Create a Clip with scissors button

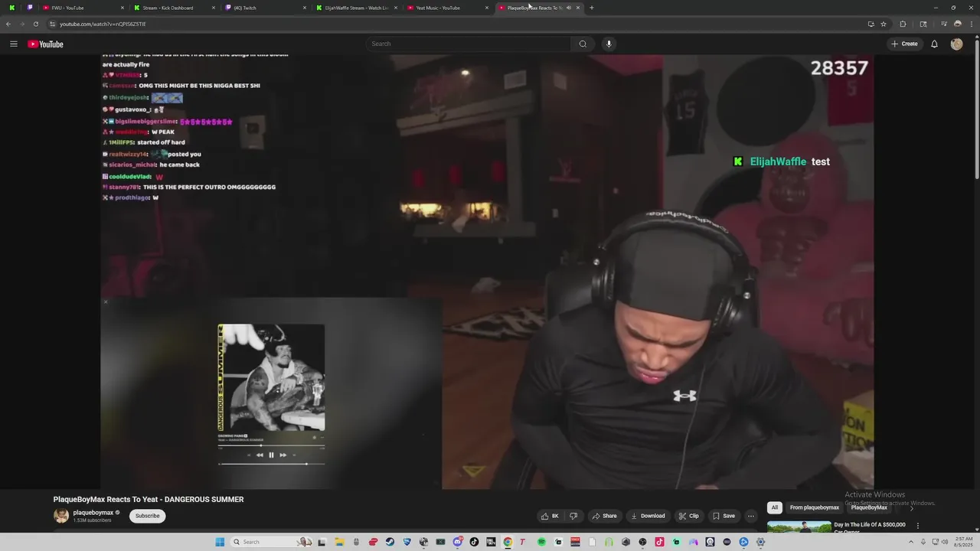[x=688, y=516]
